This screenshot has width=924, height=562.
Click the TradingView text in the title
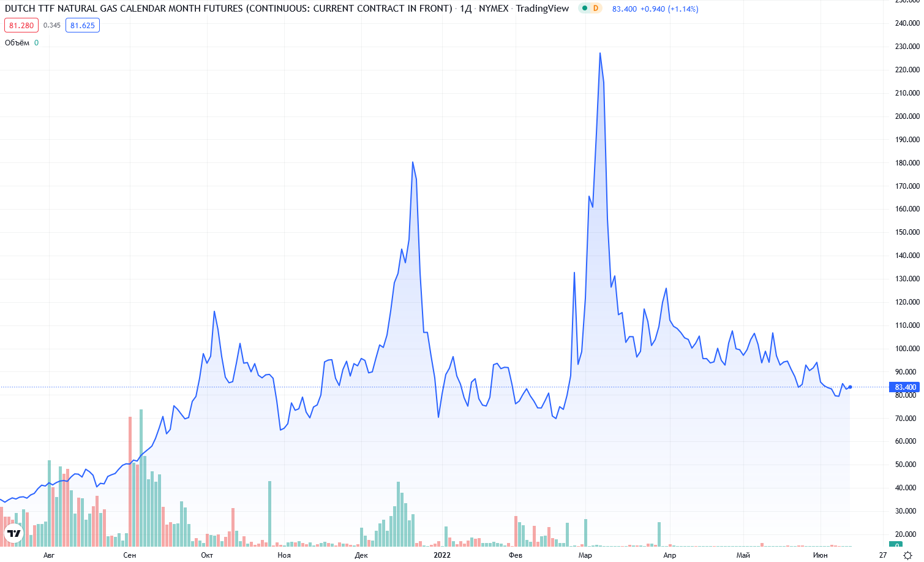tap(542, 9)
